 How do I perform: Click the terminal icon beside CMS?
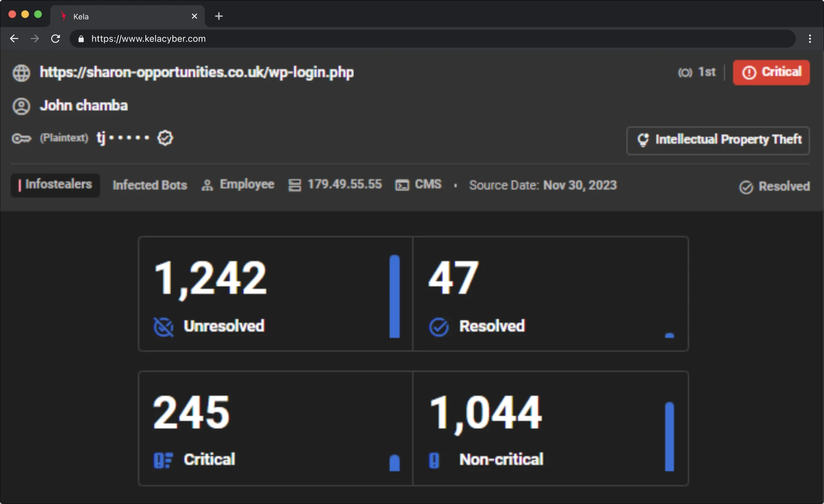click(x=402, y=185)
